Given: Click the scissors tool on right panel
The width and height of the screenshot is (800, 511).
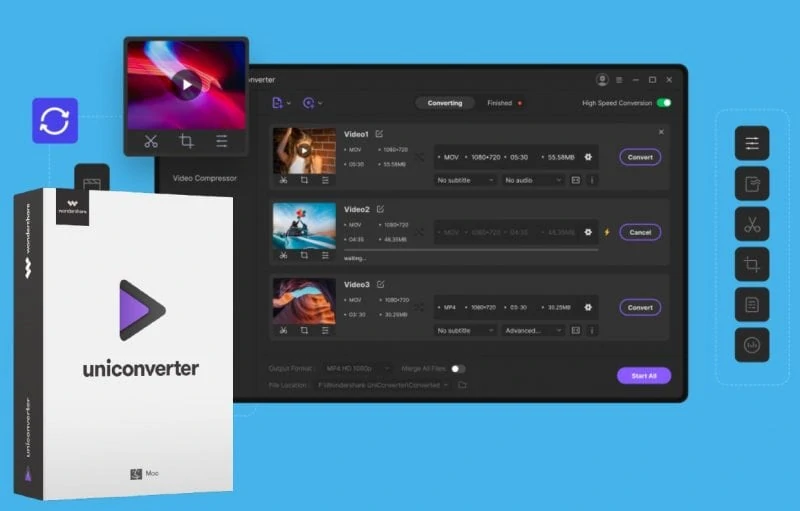Looking at the screenshot, I should click(x=752, y=224).
